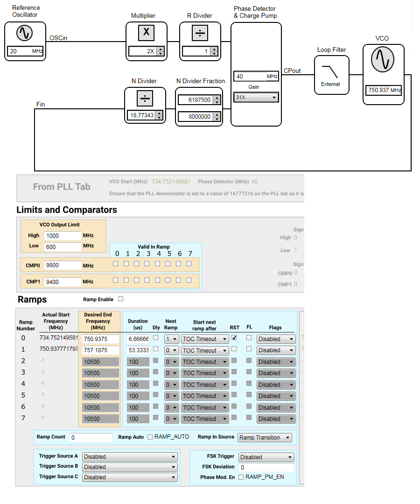Viewport: 420px width, 504px height.
Task: Open the FSK Trigger dropdown
Action: (x=266, y=457)
